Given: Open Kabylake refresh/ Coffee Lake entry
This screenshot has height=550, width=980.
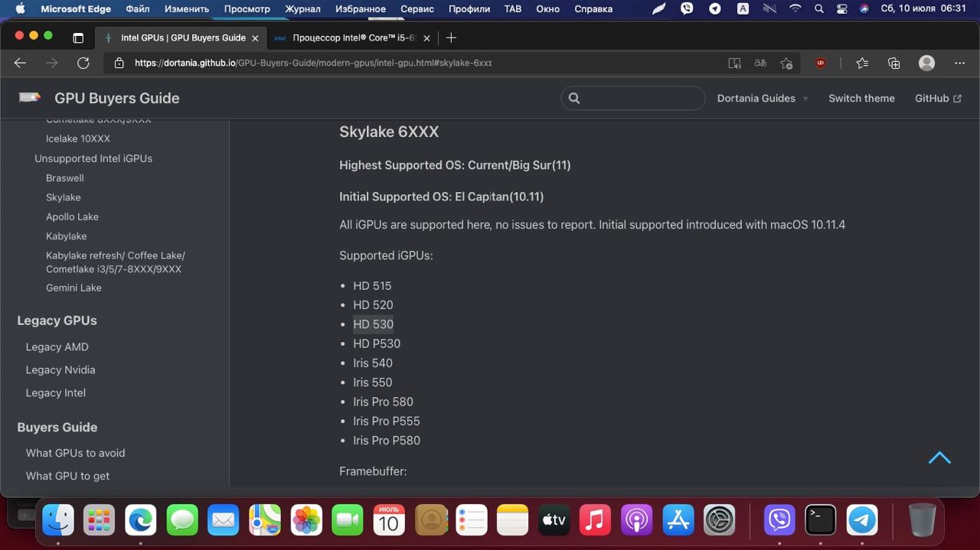Looking at the screenshot, I should 116,262.
